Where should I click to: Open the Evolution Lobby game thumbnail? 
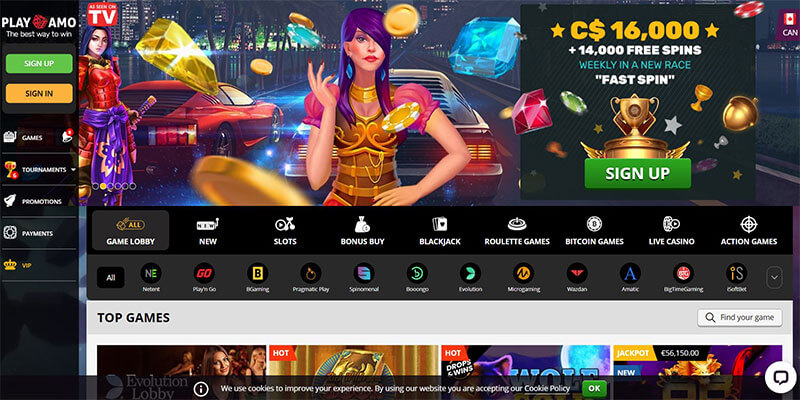pos(181,372)
